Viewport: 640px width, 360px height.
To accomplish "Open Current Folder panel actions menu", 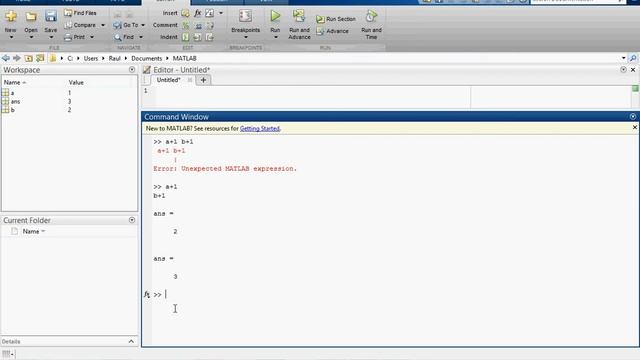I will (x=132, y=220).
